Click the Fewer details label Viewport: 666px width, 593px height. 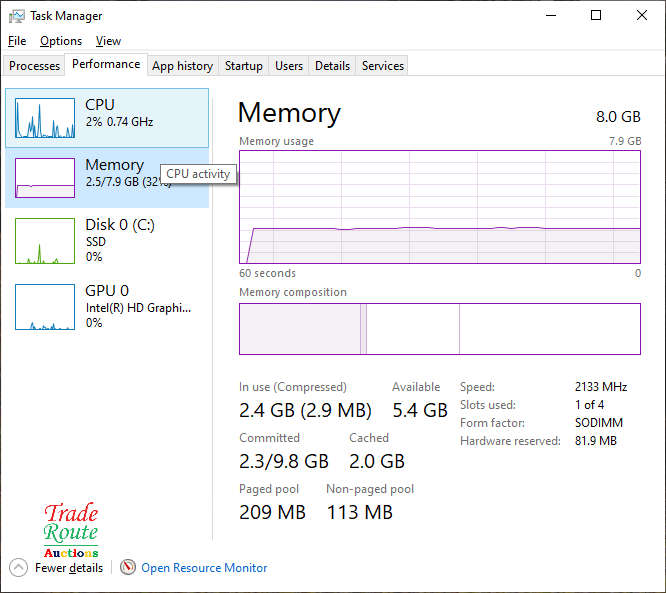pyautogui.click(x=69, y=568)
